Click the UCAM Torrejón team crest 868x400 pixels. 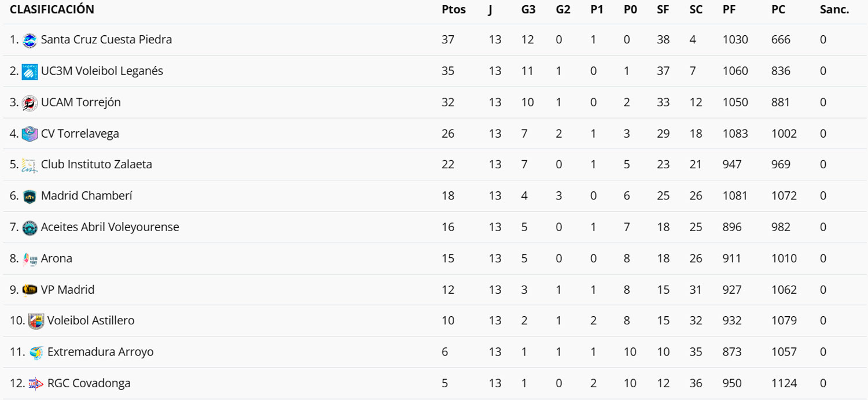(30, 102)
